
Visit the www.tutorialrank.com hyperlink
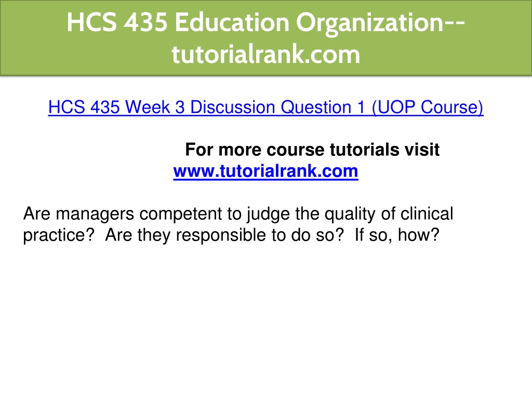coord(265,171)
